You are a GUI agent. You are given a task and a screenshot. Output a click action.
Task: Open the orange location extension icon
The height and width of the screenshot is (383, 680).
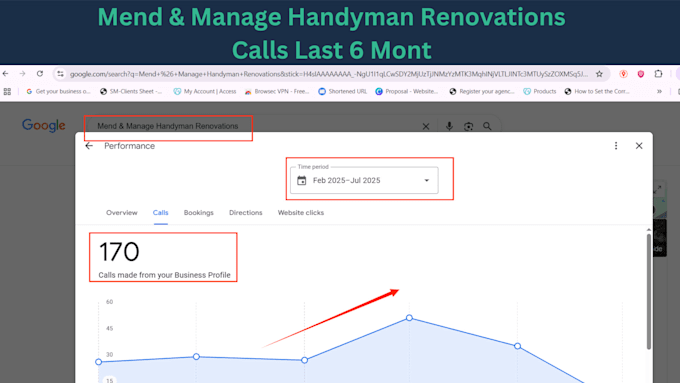click(624, 74)
